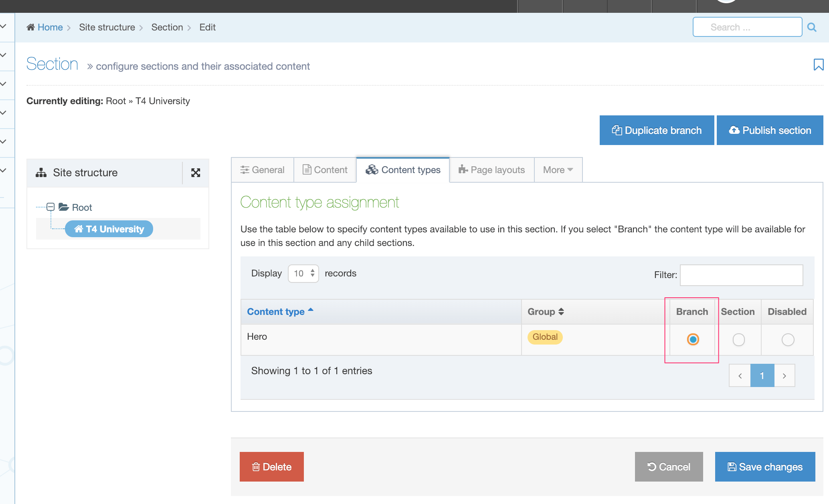The height and width of the screenshot is (504, 829).
Task: Select Disabled radio for Hero
Action: (x=788, y=340)
